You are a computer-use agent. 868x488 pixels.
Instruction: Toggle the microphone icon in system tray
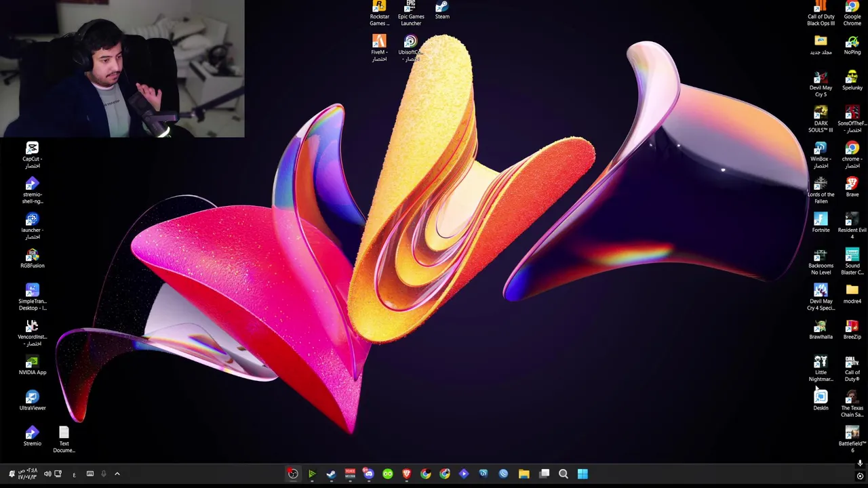tap(103, 474)
